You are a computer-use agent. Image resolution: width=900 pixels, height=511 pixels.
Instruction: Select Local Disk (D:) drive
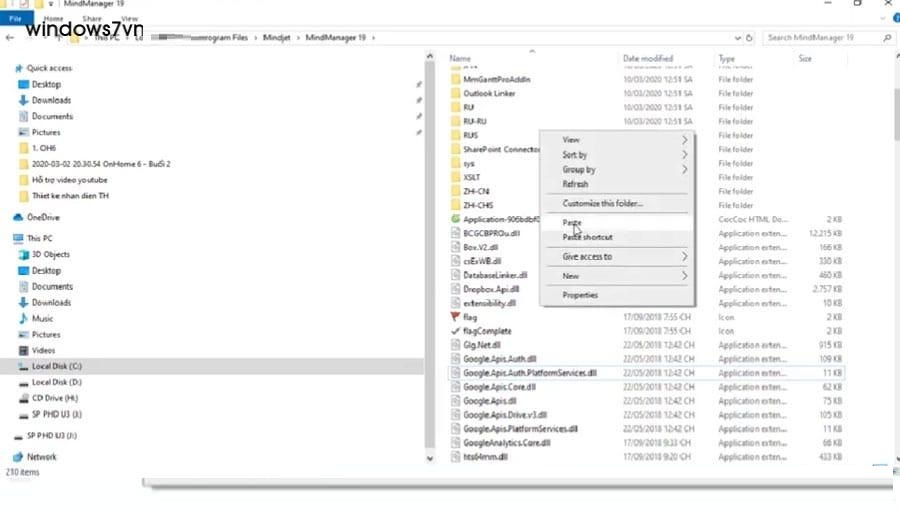57,382
